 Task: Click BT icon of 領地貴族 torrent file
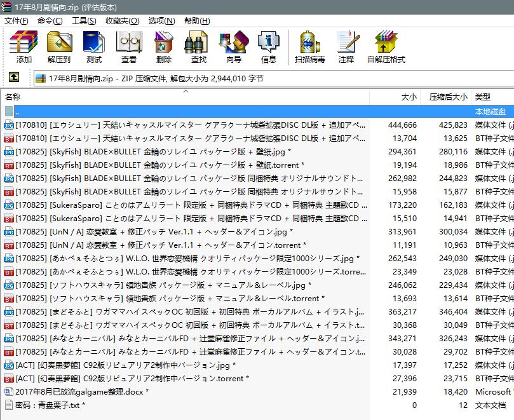[x=9, y=299]
